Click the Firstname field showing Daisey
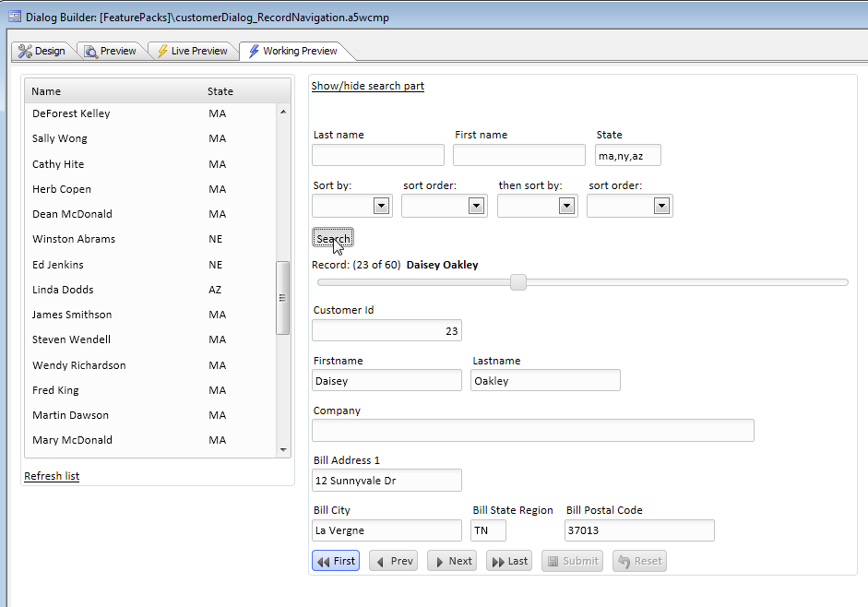The image size is (868, 607). click(386, 380)
